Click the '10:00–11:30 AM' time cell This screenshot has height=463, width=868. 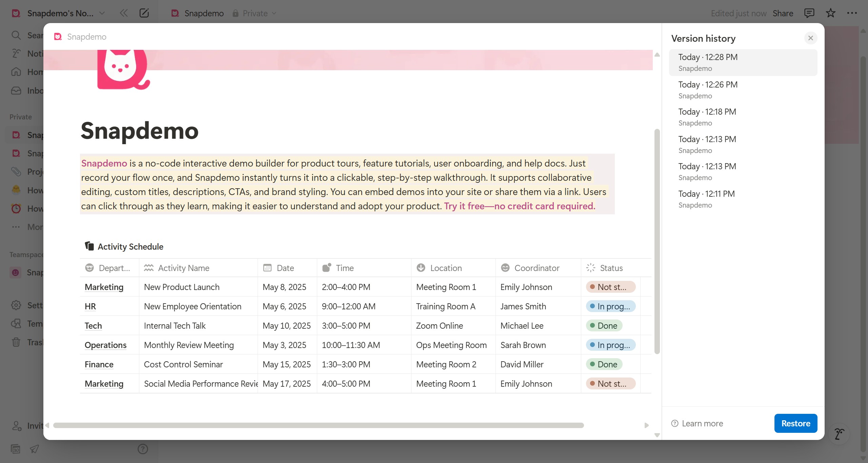[x=364, y=345]
